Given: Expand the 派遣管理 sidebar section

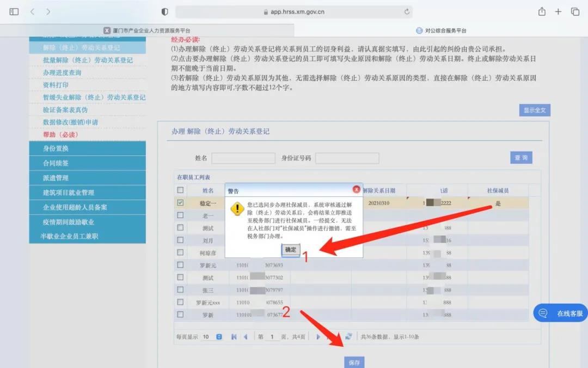Looking at the screenshot, I should point(87,178).
